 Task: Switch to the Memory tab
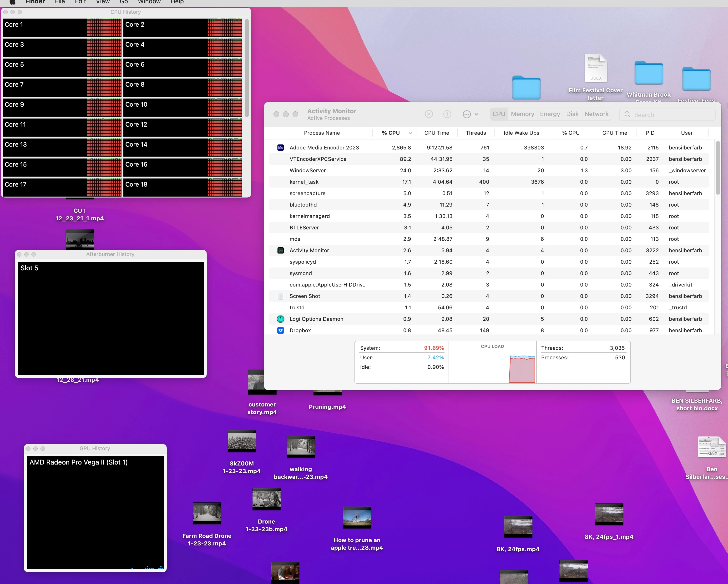522,114
